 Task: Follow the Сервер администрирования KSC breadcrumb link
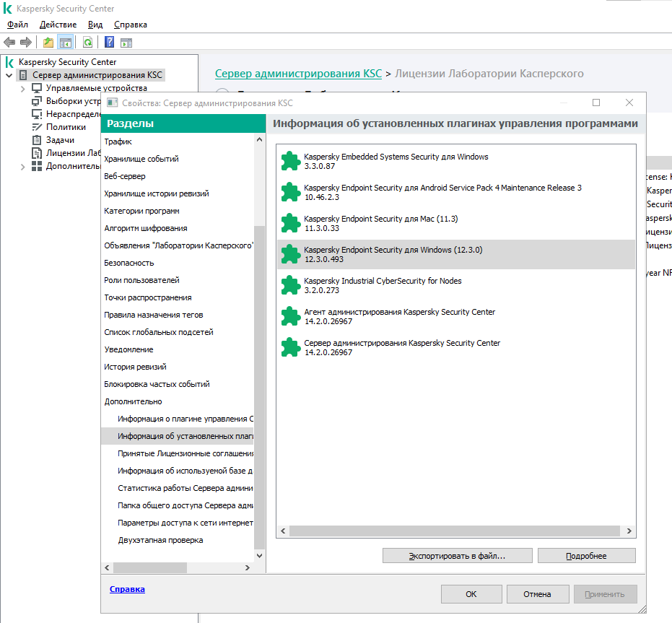click(x=298, y=74)
